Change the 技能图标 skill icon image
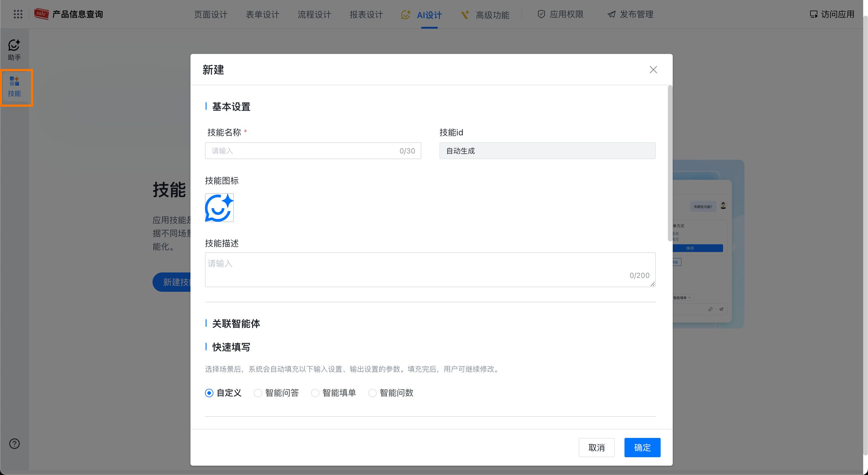This screenshot has height=475, width=868. click(219, 208)
